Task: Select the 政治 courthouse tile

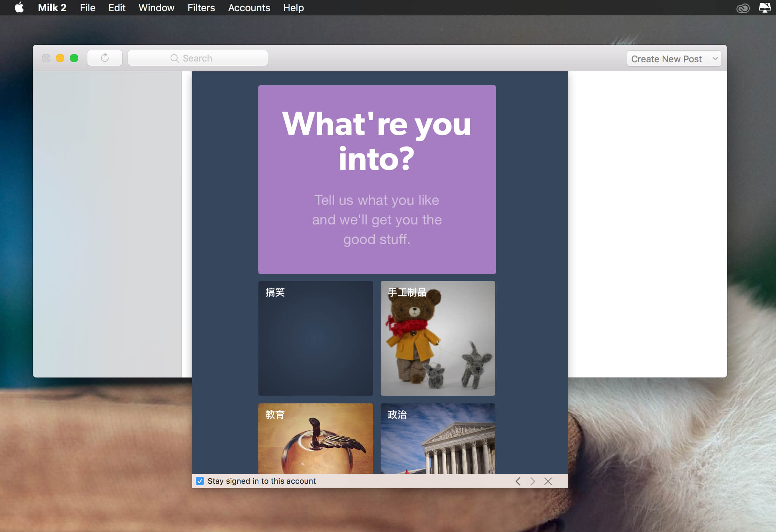Action: pos(438,439)
